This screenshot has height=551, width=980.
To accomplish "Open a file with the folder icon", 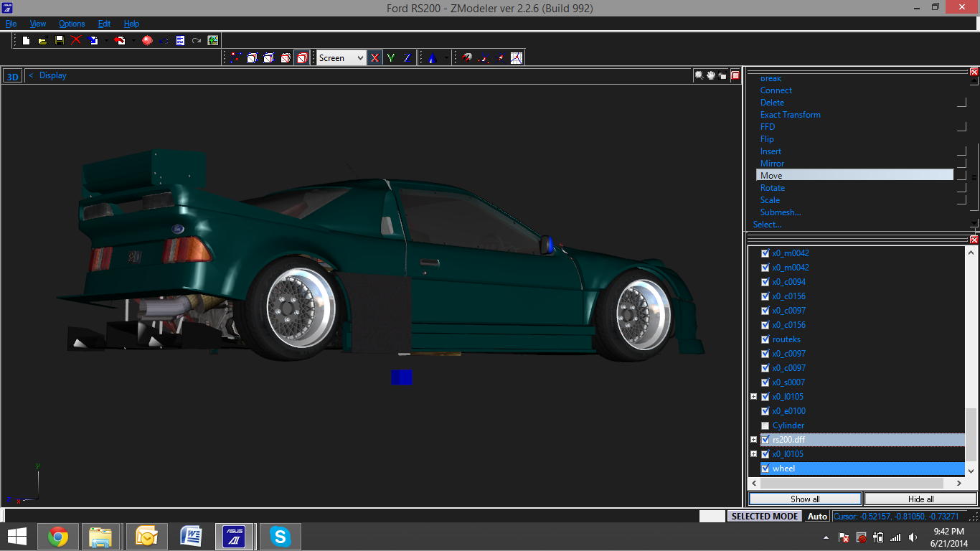I will 42,40.
